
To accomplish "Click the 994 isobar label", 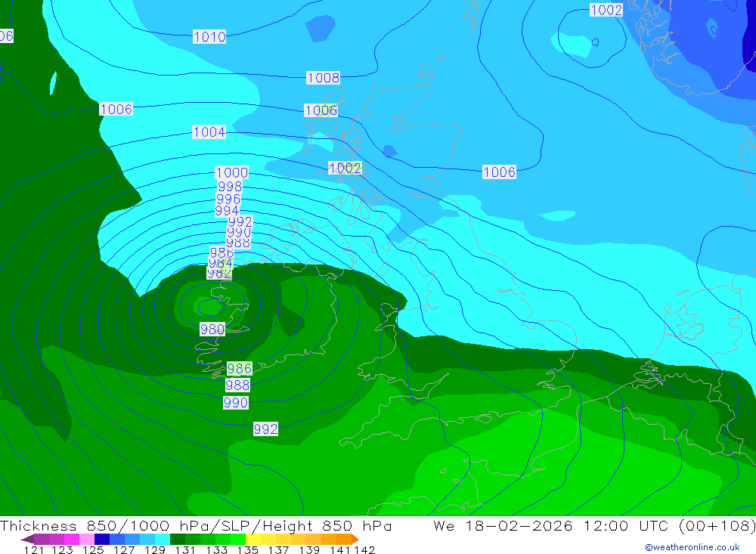I will tap(227, 211).
